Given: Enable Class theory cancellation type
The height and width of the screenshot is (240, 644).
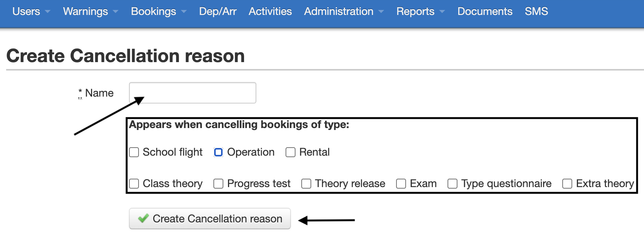Looking at the screenshot, I should click(134, 184).
